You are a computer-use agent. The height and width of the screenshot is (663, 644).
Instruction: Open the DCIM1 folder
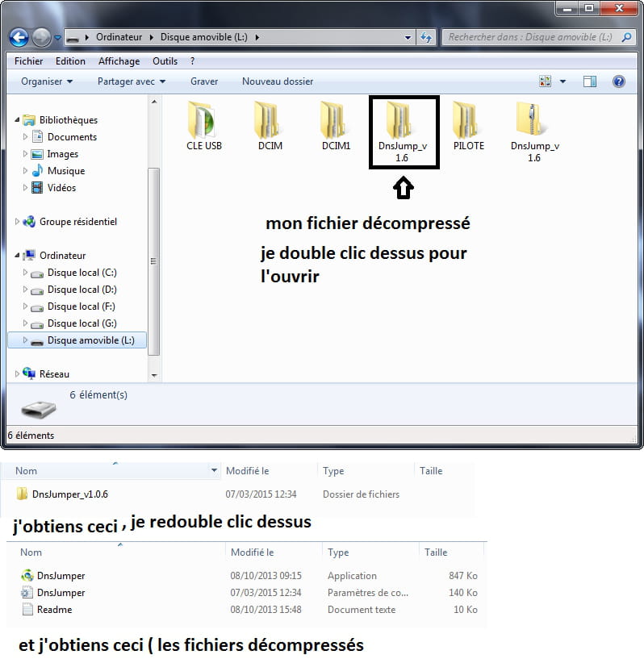coord(336,120)
